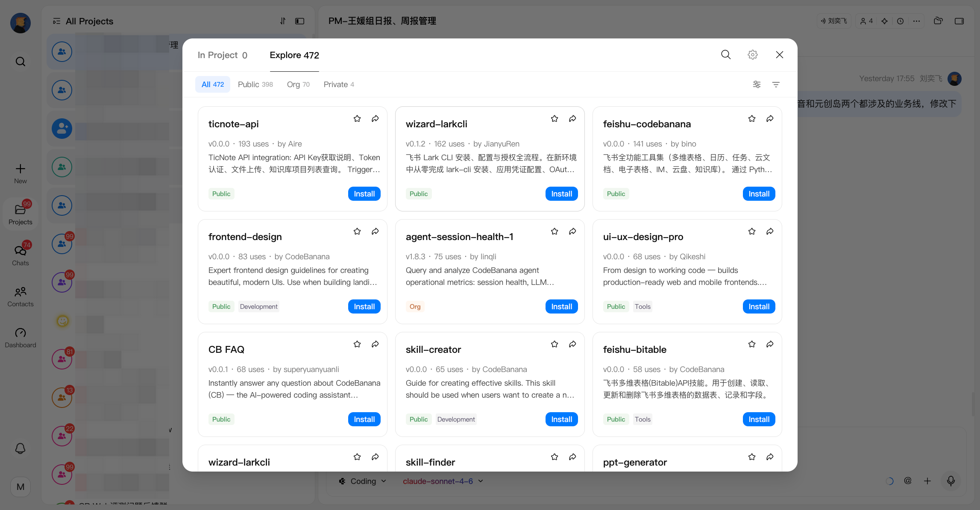
Task: Open the frontend-design card's Development tag
Action: pos(259,307)
